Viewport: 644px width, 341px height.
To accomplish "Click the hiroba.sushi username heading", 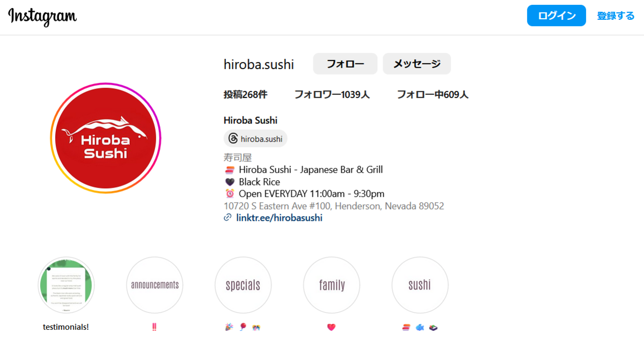I will 259,64.
